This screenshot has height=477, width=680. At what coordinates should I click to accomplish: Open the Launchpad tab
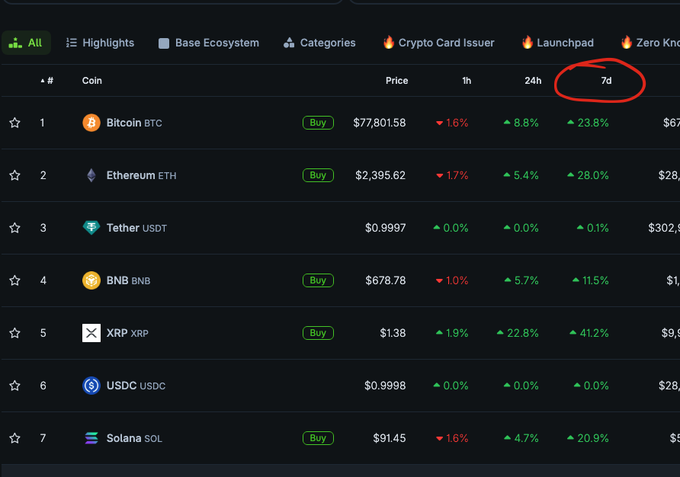point(558,42)
